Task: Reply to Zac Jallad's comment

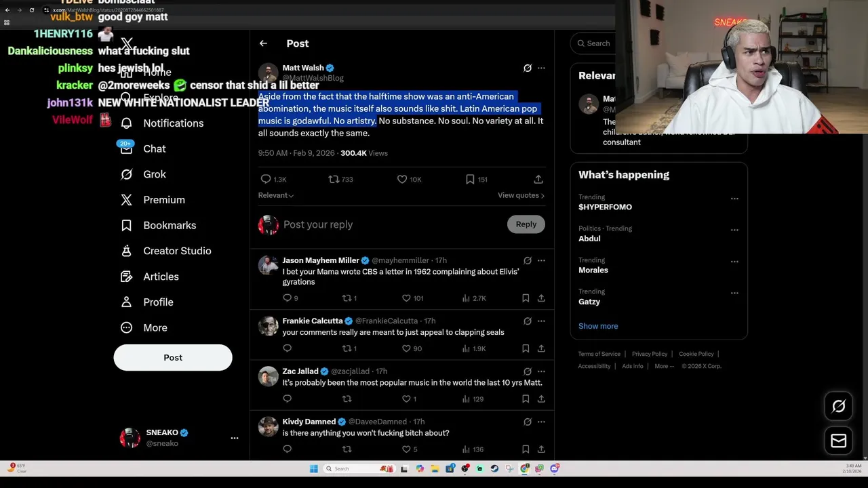Action: point(287,399)
